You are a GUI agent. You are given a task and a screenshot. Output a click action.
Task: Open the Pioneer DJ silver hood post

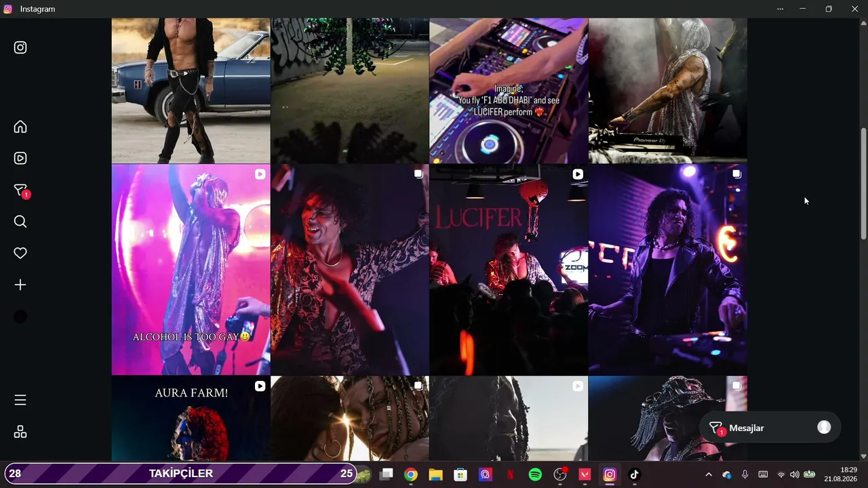coord(668,91)
